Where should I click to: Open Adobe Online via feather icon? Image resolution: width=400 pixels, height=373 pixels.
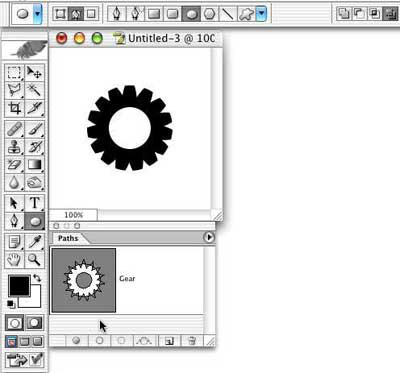pos(25,50)
